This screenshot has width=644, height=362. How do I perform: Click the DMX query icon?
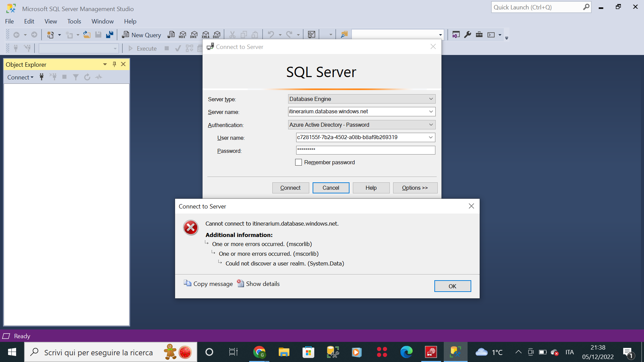tap(194, 35)
